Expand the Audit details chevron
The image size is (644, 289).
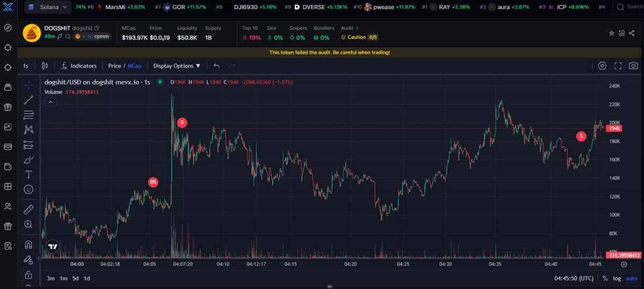pos(357,28)
